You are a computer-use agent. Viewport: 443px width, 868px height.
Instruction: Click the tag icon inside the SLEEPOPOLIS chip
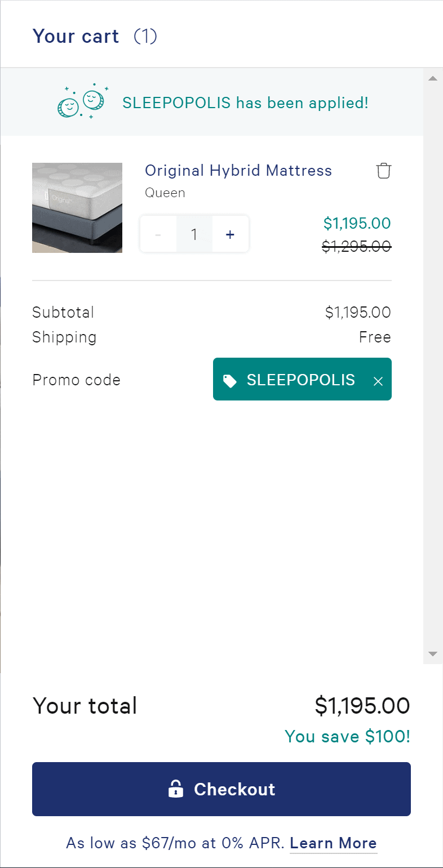pos(230,380)
